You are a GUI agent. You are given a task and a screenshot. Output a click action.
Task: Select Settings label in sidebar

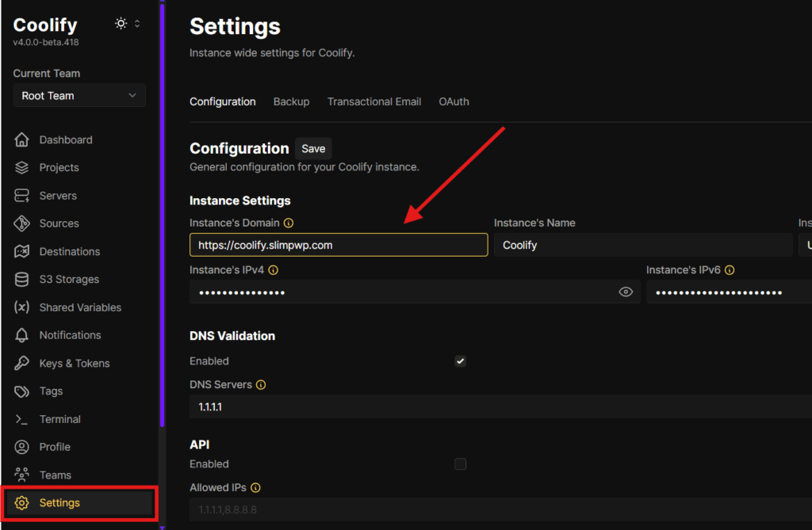pyautogui.click(x=59, y=503)
